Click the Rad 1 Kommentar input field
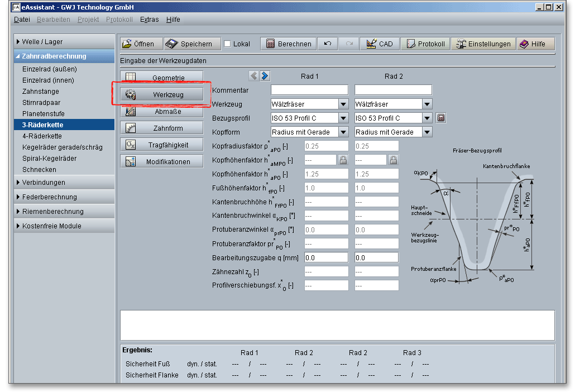This screenshot has height=392, width=575. pyautogui.click(x=309, y=90)
